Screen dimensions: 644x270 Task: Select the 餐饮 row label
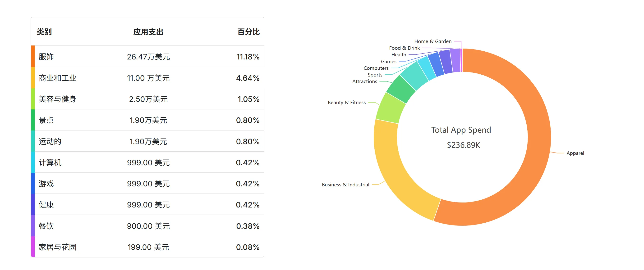coord(46,226)
